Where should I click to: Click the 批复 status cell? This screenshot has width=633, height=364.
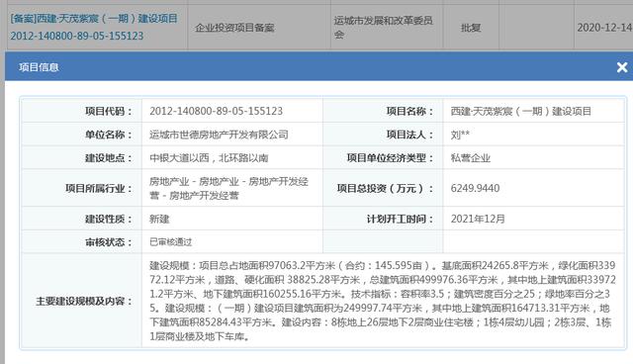[471, 28]
